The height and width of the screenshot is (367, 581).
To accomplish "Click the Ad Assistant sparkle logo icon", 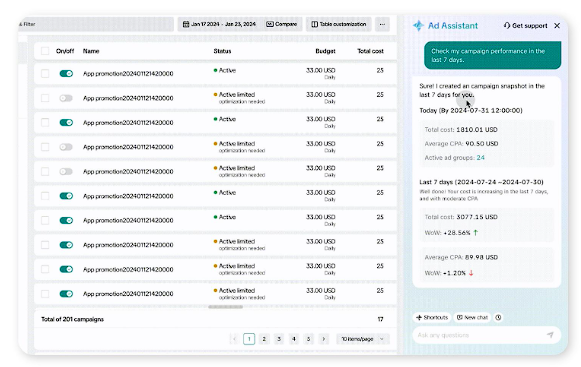I will pos(418,26).
